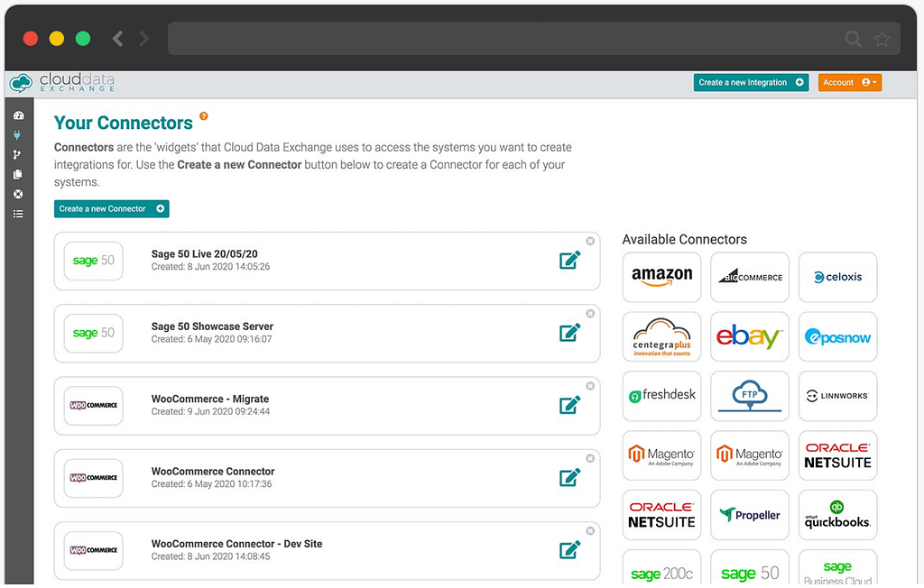Click the documents copy icon in sidebar

pos(18,174)
